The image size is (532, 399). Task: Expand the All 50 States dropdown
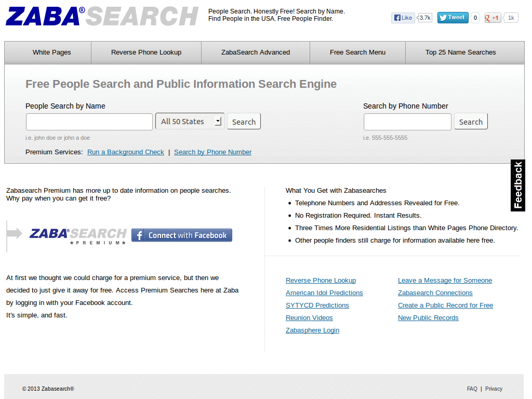pyautogui.click(x=190, y=121)
